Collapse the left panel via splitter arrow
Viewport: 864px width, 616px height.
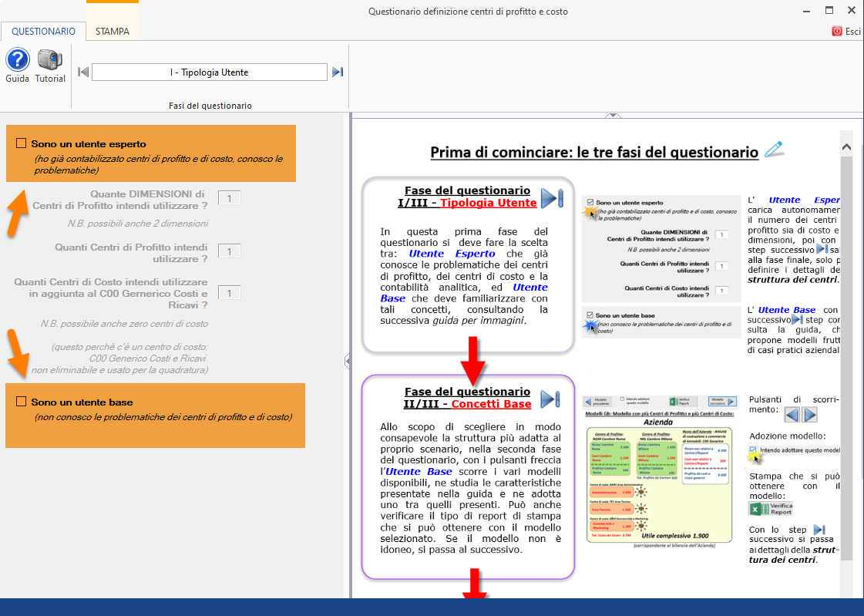[x=348, y=360]
